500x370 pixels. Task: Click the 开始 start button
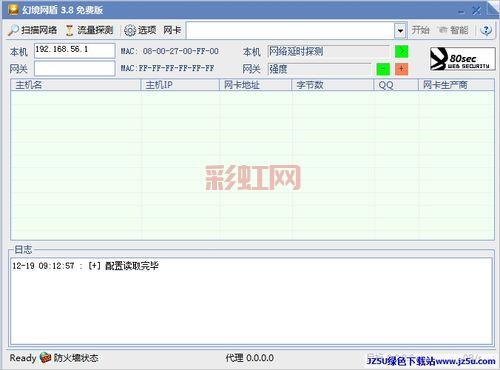(x=420, y=30)
